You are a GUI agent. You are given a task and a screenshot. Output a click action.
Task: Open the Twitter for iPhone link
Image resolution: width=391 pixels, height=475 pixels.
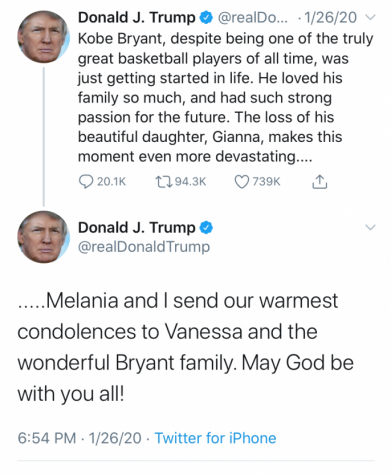point(215,438)
